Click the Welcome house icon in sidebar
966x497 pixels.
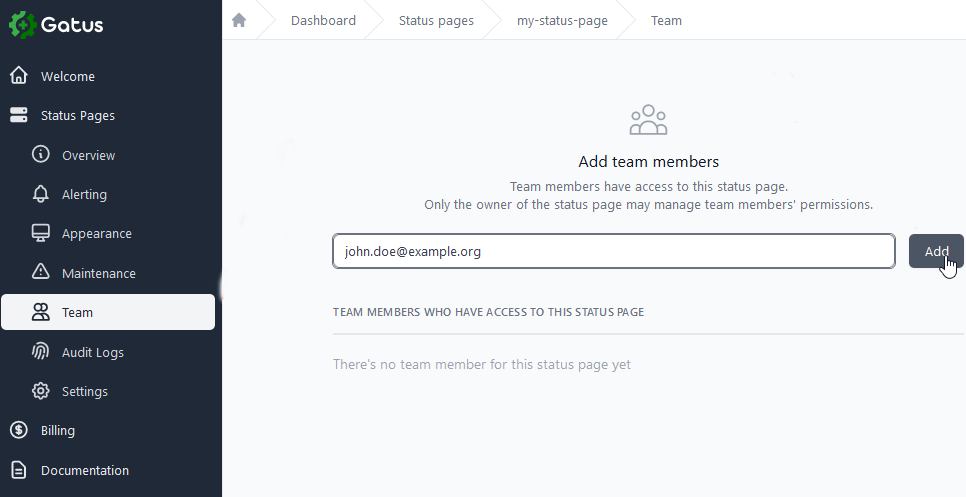[x=18, y=76]
